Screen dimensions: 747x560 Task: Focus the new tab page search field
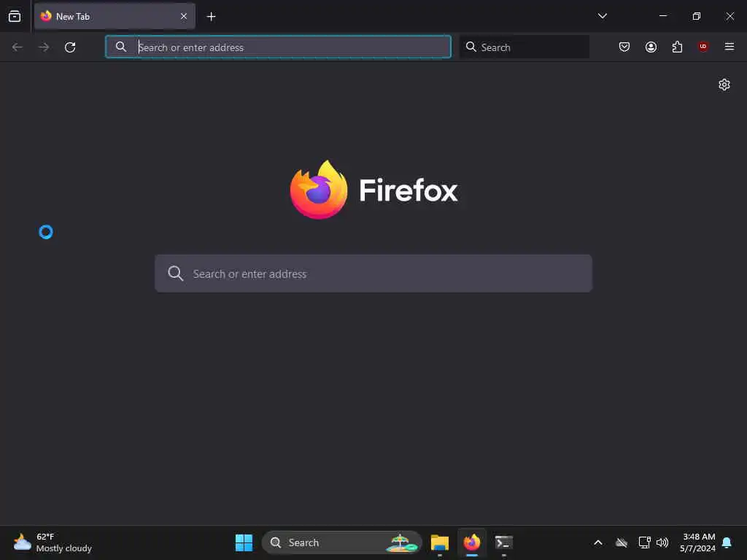coord(373,273)
